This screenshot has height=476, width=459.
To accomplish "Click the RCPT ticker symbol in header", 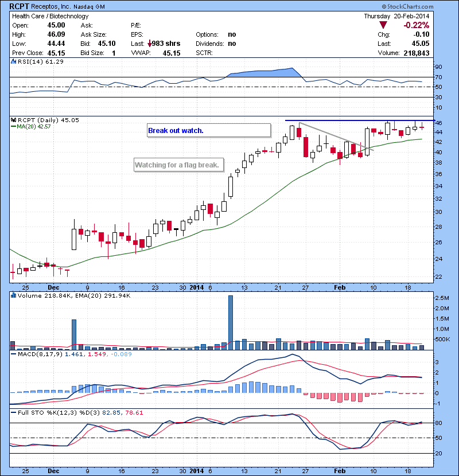I will point(20,6).
